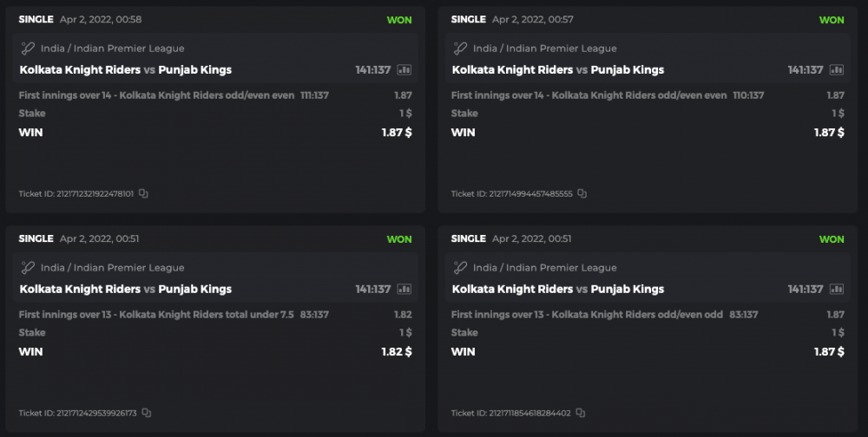Open match statistics icon in the 00:57 ticket

pos(837,70)
